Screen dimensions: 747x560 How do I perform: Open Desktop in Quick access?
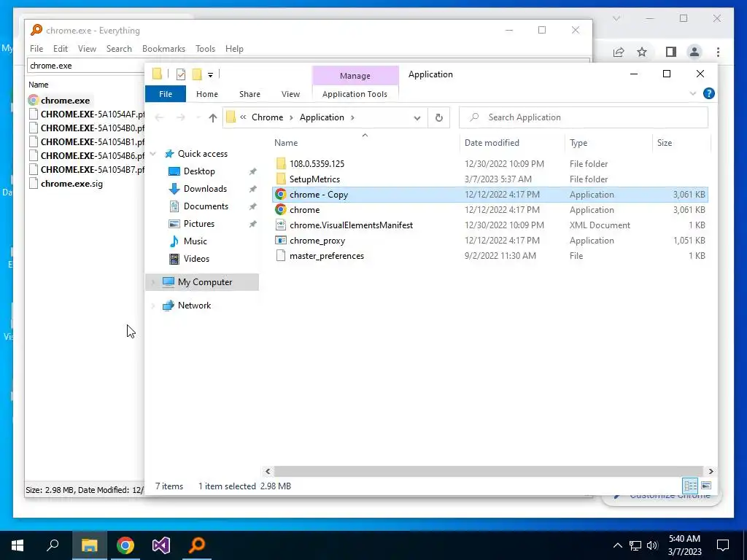click(x=199, y=171)
